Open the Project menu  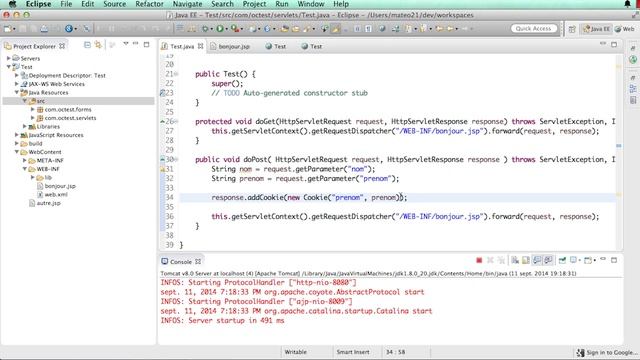click(254, 4)
